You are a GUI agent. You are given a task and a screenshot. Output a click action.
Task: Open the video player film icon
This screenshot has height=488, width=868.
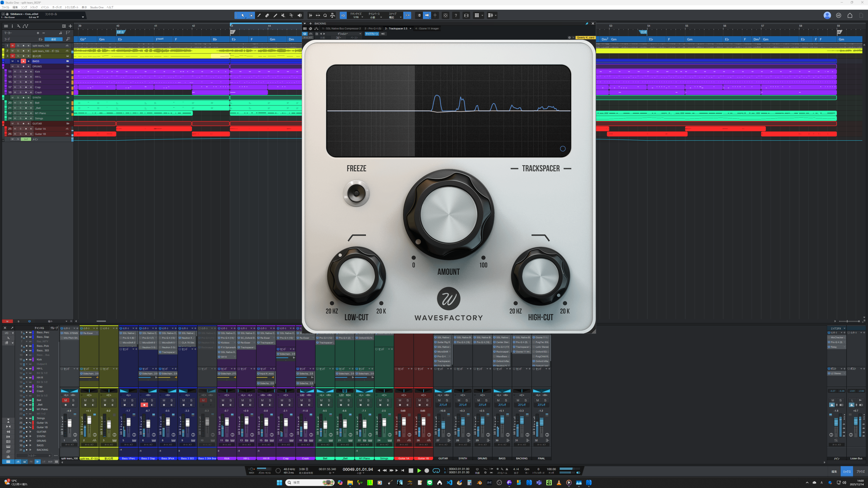tap(466, 15)
